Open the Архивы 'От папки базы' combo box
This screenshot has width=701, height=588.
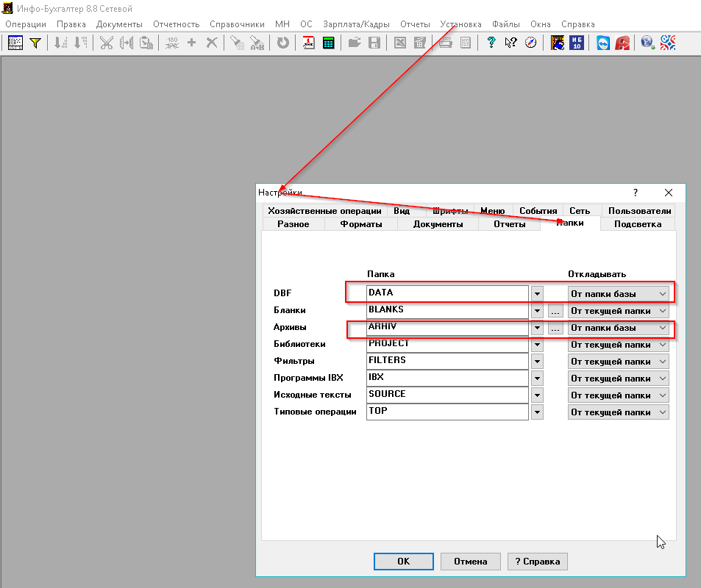pos(619,328)
